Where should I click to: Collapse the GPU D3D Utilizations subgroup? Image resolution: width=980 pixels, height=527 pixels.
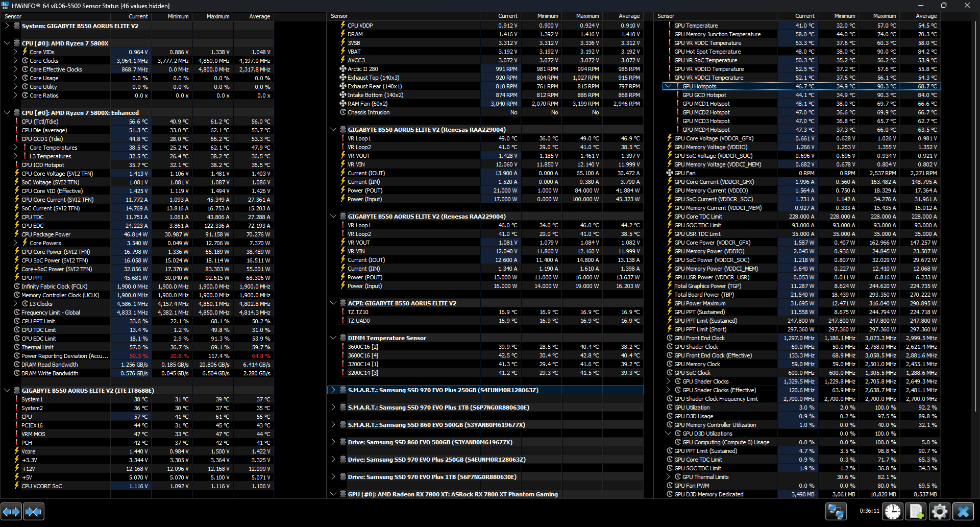pos(668,434)
